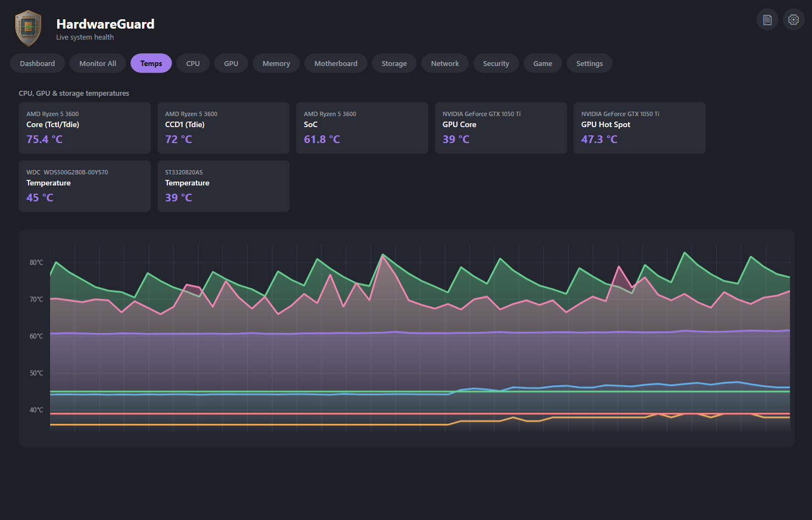
Task: Click the 50°C axis label
Action: point(36,373)
